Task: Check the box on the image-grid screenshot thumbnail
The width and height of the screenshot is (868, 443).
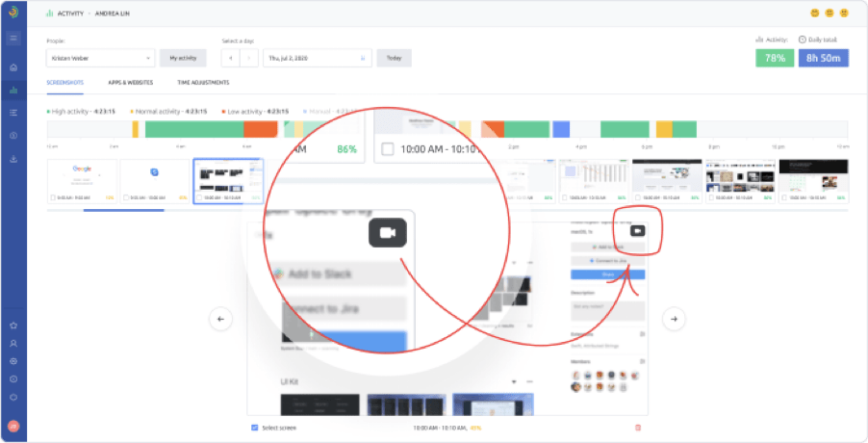Action: [x=711, y=197]
